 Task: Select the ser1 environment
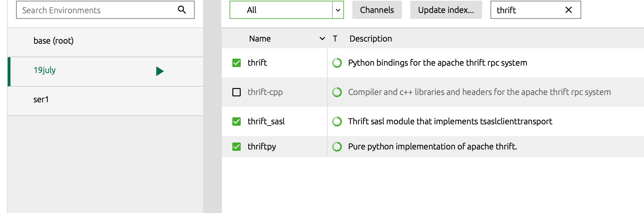41,100
